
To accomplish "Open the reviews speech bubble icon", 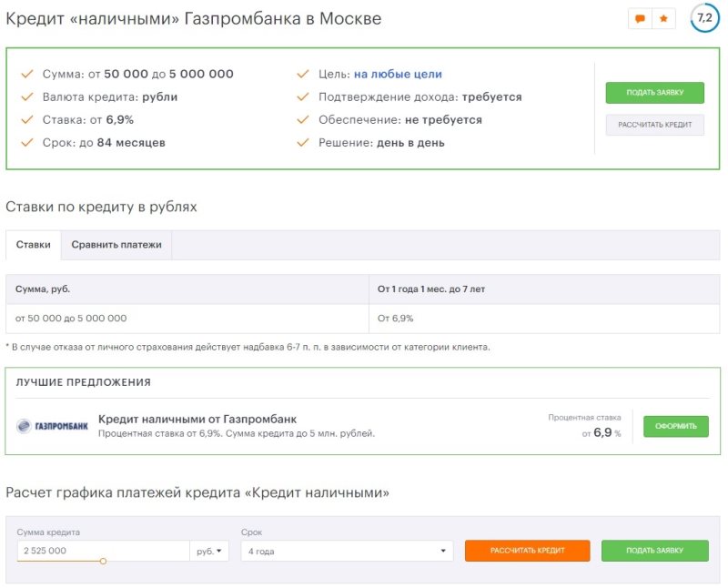I will tap(640, 19).
